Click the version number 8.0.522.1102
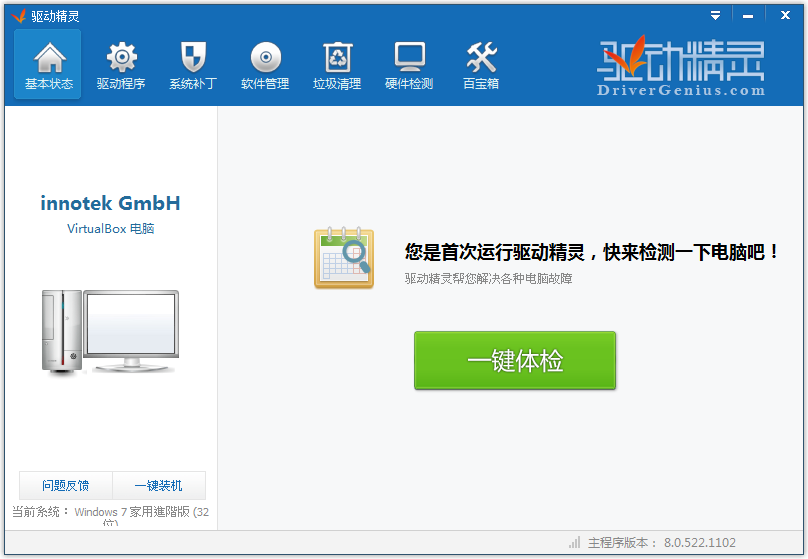 click(x=699, y=543)
